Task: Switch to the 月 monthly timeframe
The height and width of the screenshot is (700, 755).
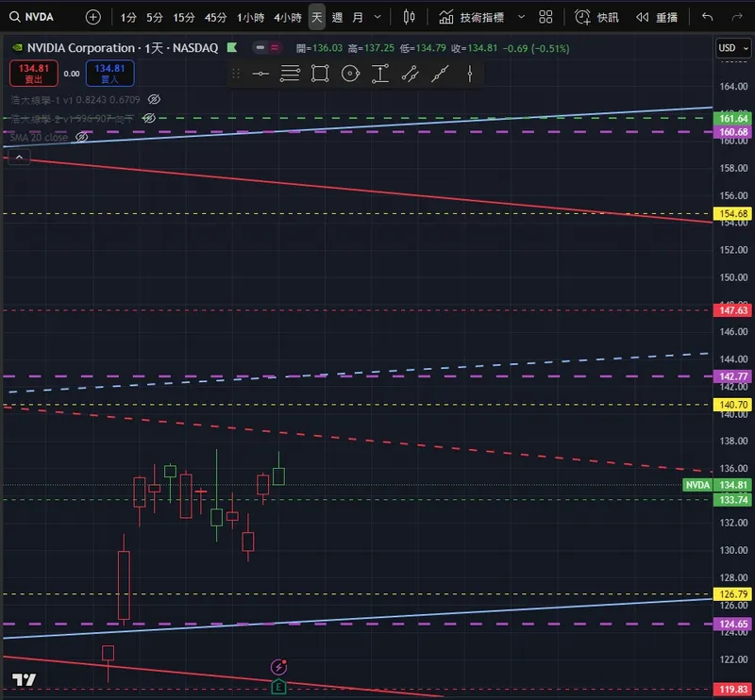Action: pos(358,18)
